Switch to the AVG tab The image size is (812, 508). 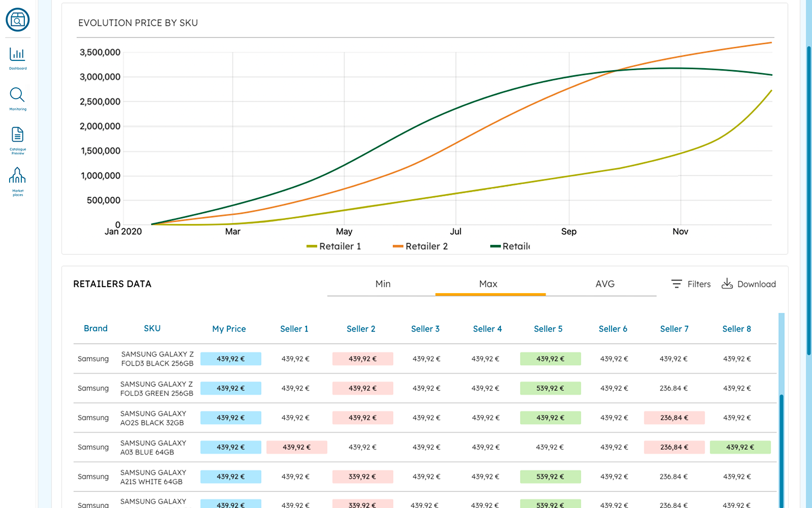(605, 284)
